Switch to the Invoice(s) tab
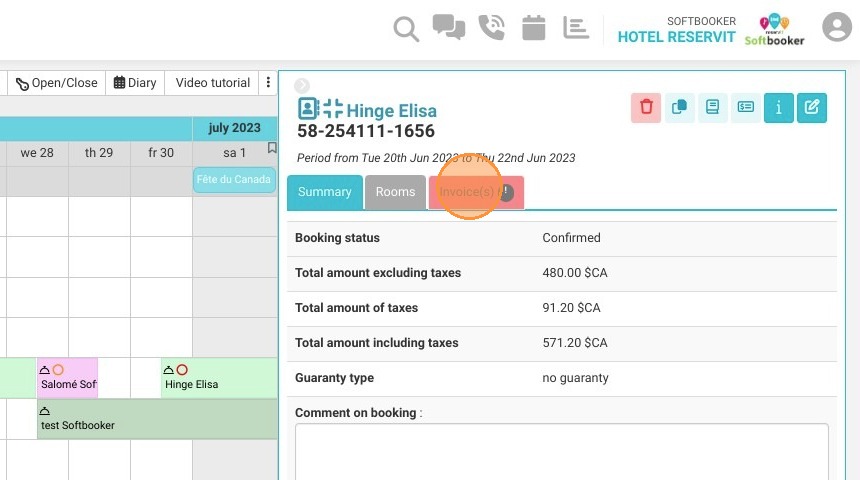Viewport: 860px width, 480px height. click(x=476, y=192)
